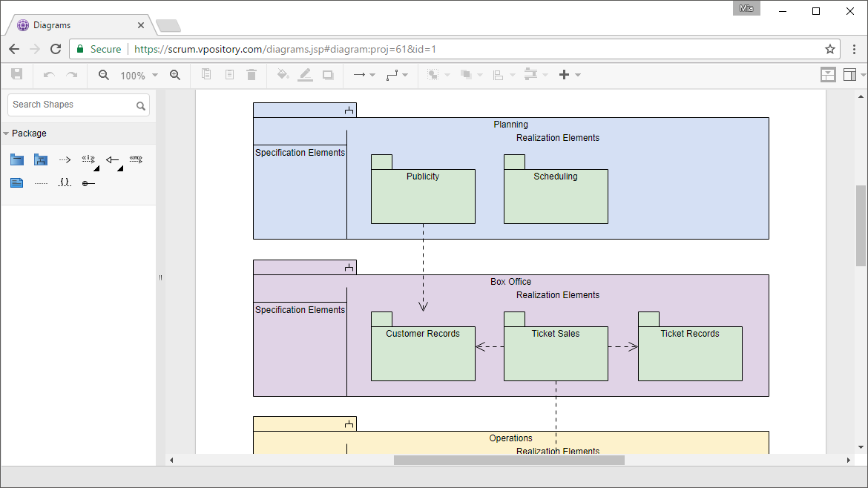Click the search magnifier in Search Shapes
The height and width of the screenshot is (488, 868).
(141, 105)
